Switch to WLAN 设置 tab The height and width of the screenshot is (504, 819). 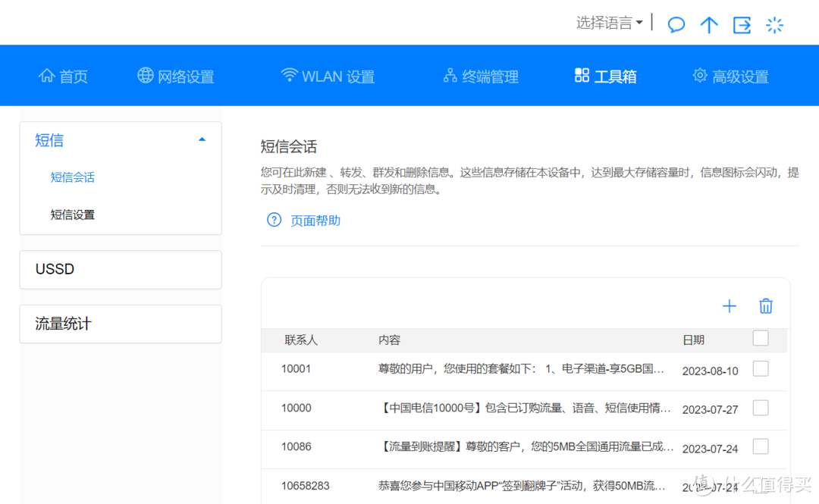tap(328, 77)
